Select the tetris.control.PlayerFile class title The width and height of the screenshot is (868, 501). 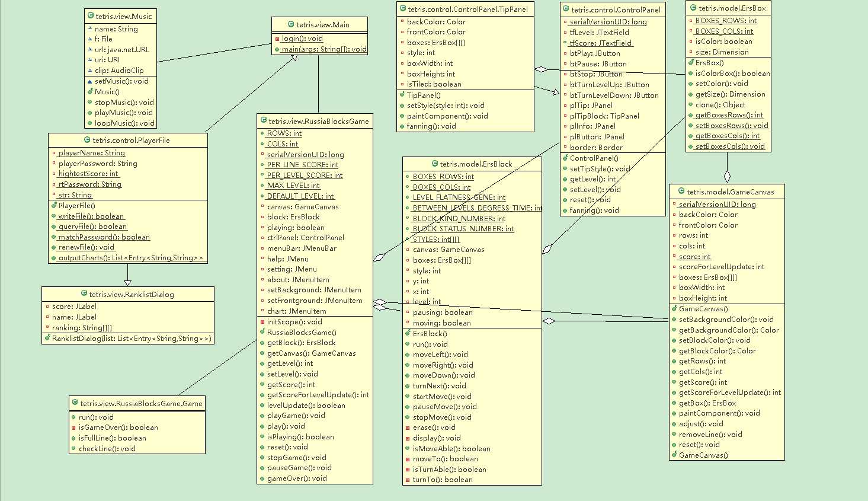[131, 140]
